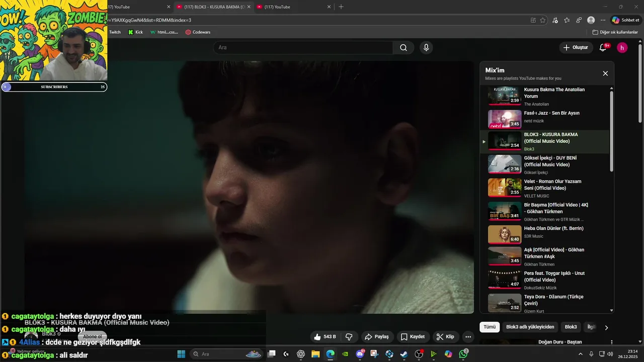The height and width of the screenshot is (362, 644).
Task: Select Velet - Roman Olur Yazsam Seni
Action: click(545, 188)
